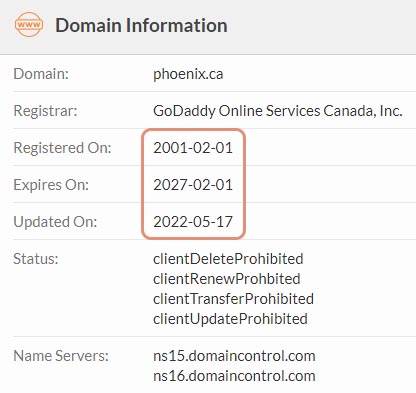Click the ns15.domaincontrol.com name server
Viewport: 416px width, 393px height.
click(x=234, y=356)
